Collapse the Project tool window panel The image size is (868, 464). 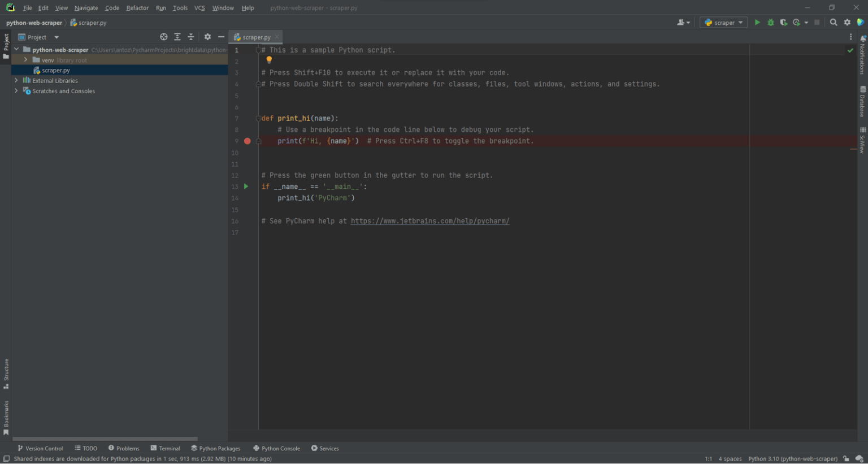pos(222,37)
